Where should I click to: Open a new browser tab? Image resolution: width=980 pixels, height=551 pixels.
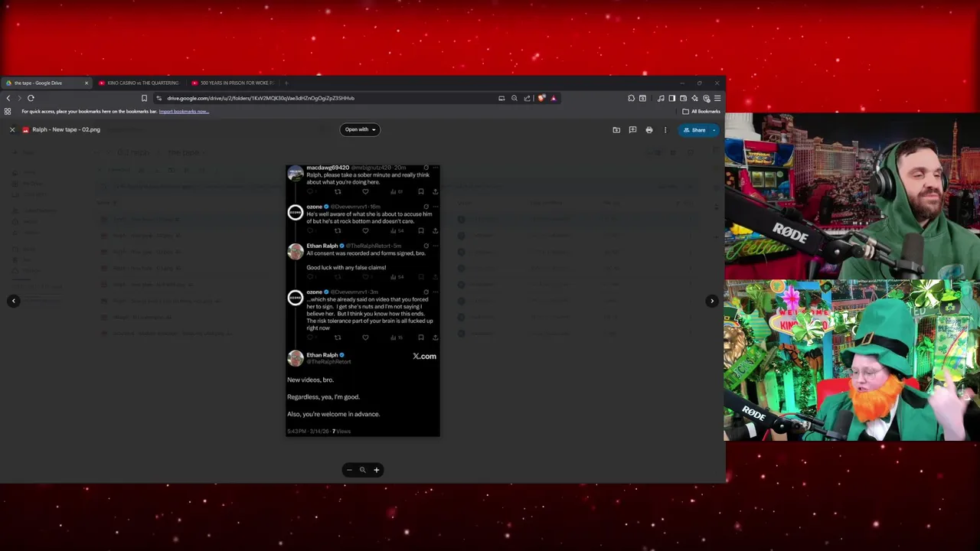(286, 83)
